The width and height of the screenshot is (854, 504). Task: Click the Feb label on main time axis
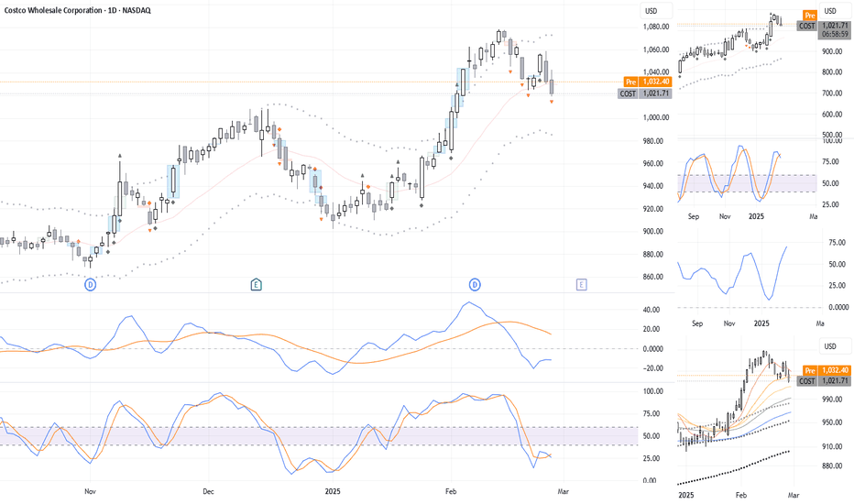451,491
